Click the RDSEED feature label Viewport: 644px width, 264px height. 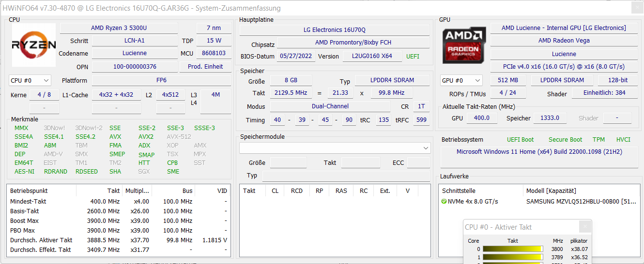click(87, 172)
